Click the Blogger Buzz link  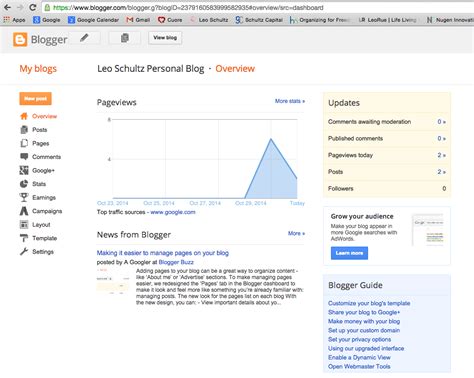coord(176,262)
